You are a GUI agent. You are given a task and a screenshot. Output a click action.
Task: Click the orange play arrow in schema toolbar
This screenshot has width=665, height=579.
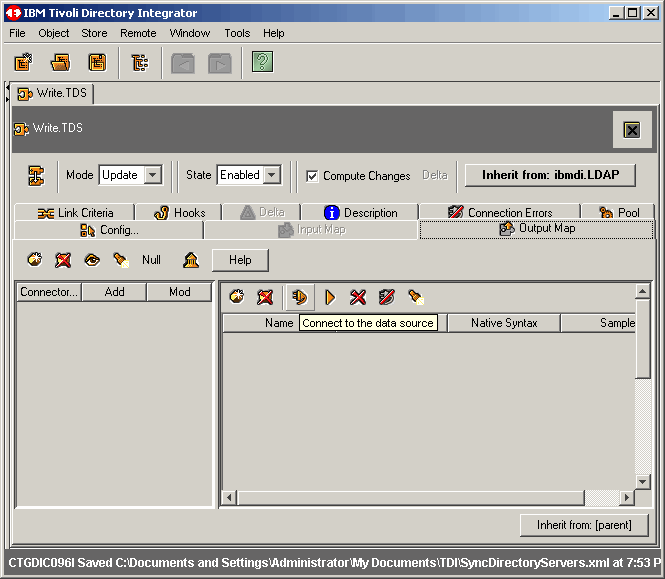(330, 297)
